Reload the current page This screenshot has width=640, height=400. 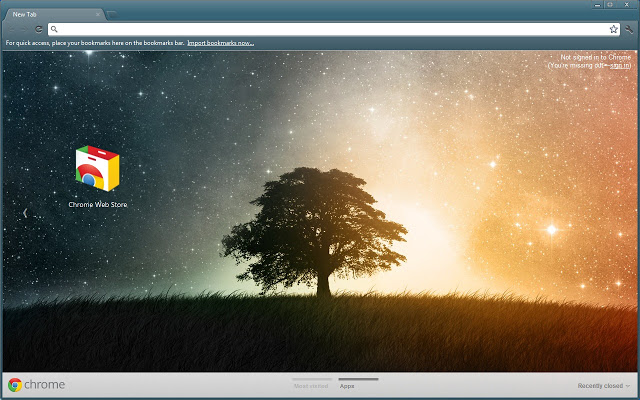(x=39, y=29)
